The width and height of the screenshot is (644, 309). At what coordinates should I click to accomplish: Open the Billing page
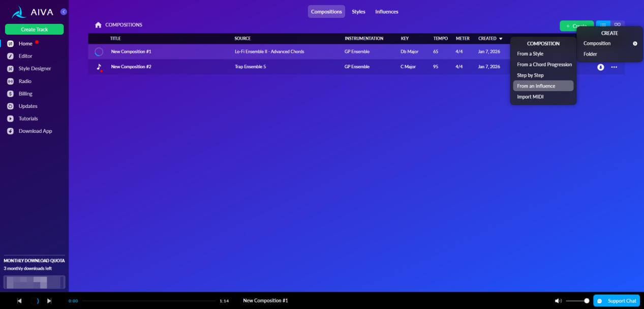[x=25, y=94]
